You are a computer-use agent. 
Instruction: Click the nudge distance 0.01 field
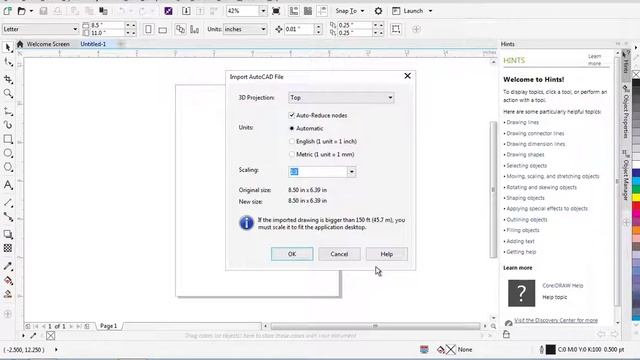[298, 29]
